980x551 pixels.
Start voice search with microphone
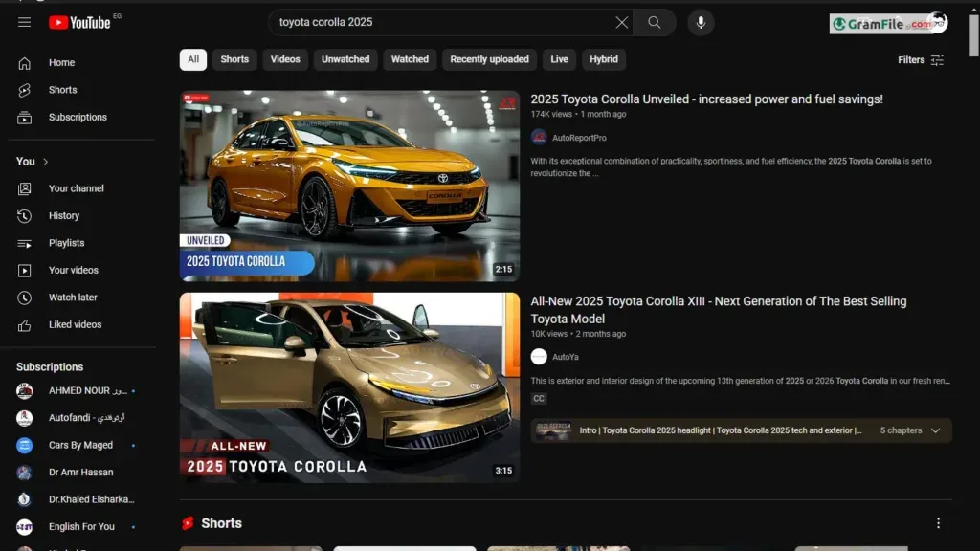pyautogui.click(x=701, y=23)
